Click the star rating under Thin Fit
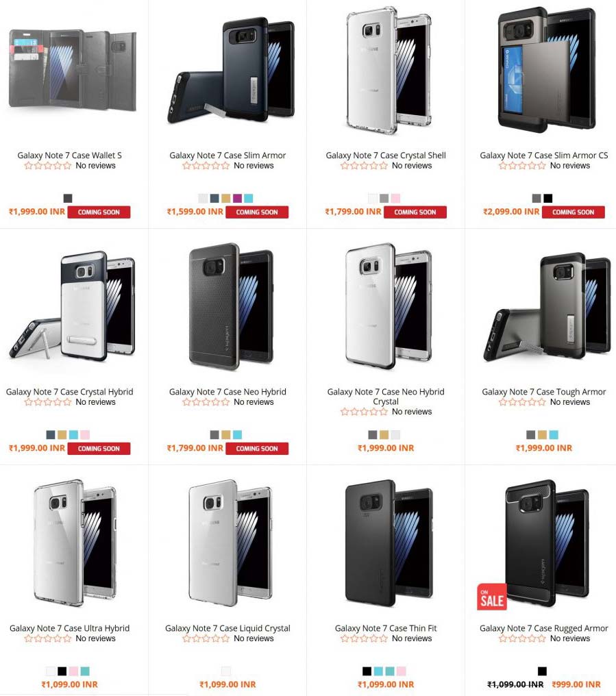Viewport: 616px width, 696px height. coord(364,638)
